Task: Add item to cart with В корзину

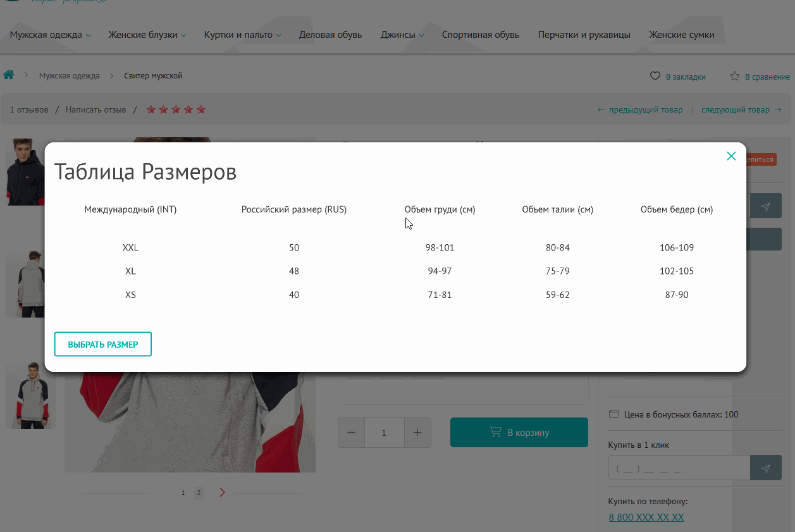Action: click(519, 433)
